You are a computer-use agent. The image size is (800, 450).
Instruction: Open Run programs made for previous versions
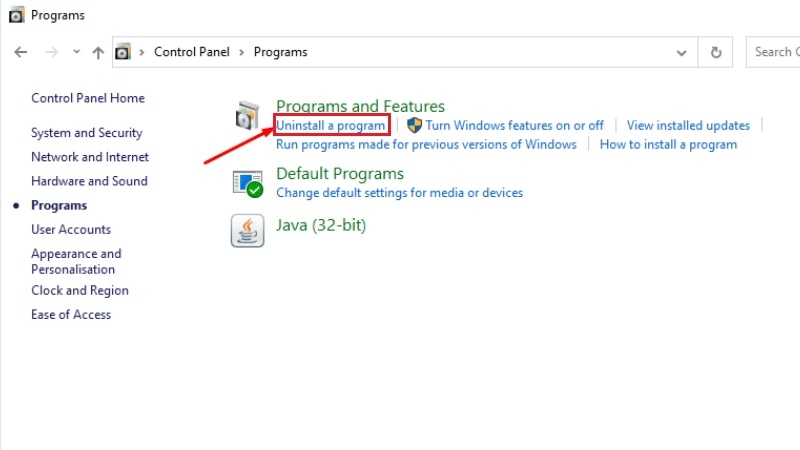pos(426,145)
